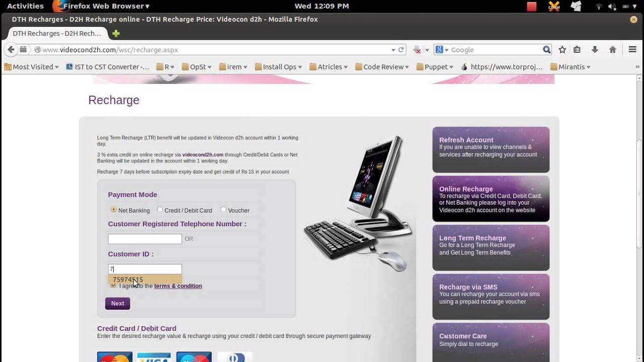Image resolution: width=644 pixels, height=362 pixels.
Task: Click the Next button
Action: click(118, 304)
